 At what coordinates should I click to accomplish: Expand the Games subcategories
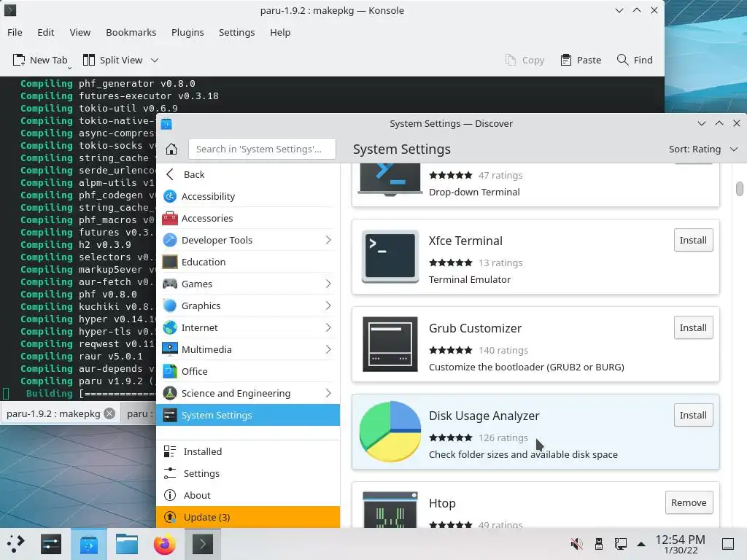click(328, 284)
